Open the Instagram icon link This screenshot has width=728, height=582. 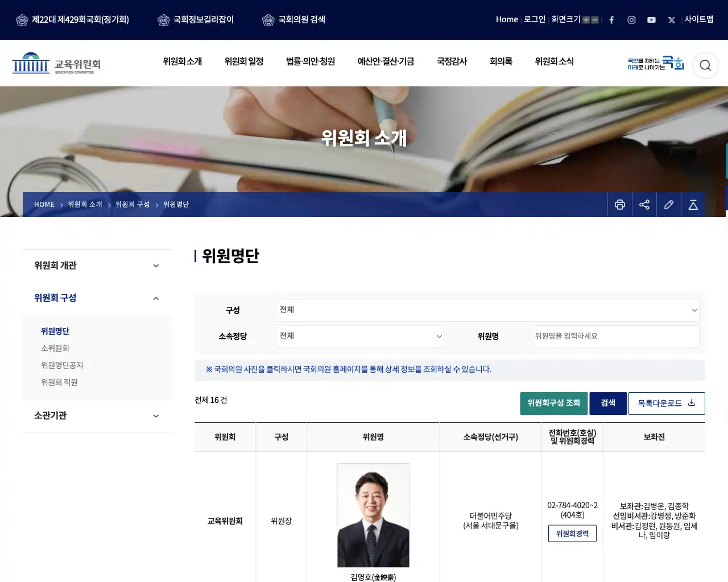point(631,20)
